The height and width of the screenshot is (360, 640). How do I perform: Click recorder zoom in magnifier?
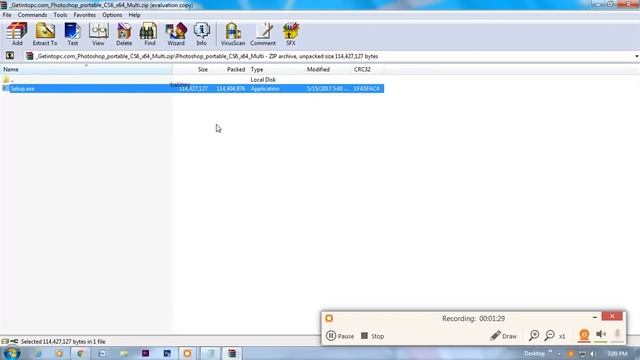(x=533, y=336)
